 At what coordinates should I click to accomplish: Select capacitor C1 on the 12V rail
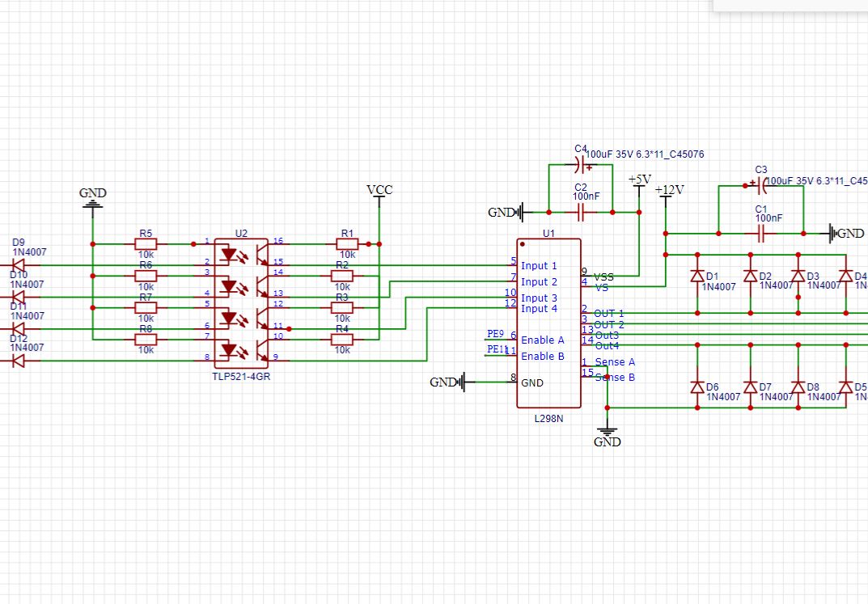(x=761, y=234)
